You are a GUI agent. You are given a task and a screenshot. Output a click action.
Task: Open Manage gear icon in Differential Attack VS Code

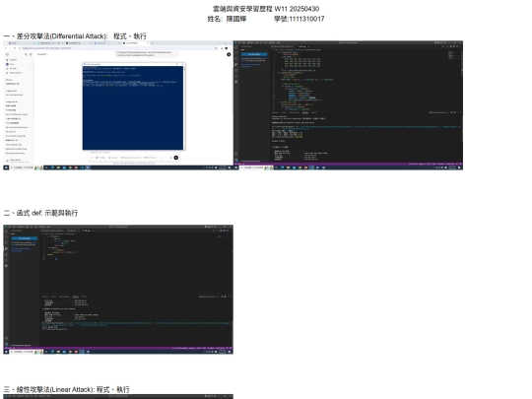(x=236, y=160)
